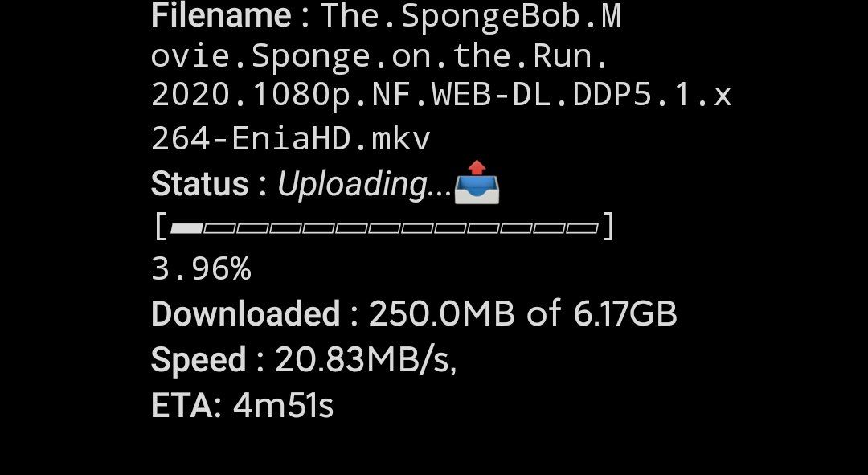Click the Uploading... status text
Screen dimensions: 868x475
364,184
